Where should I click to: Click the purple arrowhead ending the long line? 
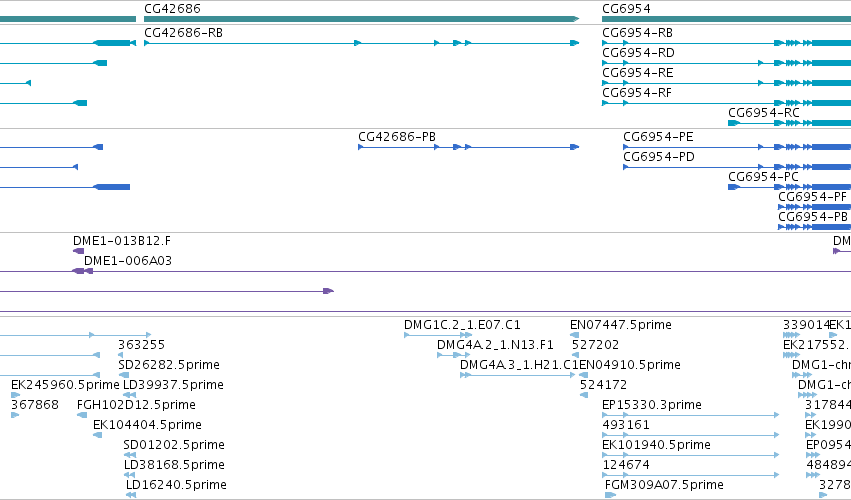(328, 291)
